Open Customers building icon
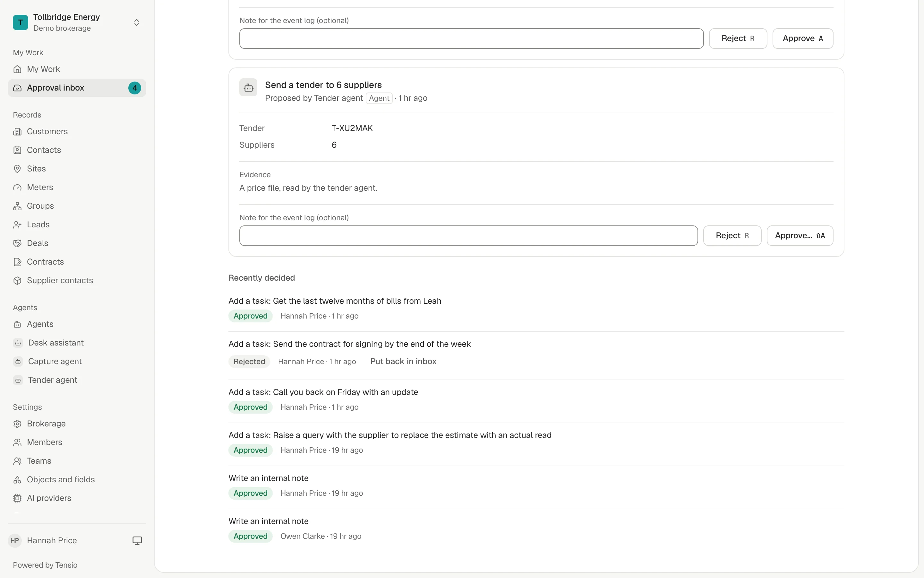Screen dimensions: 924x578 [17, 132]
